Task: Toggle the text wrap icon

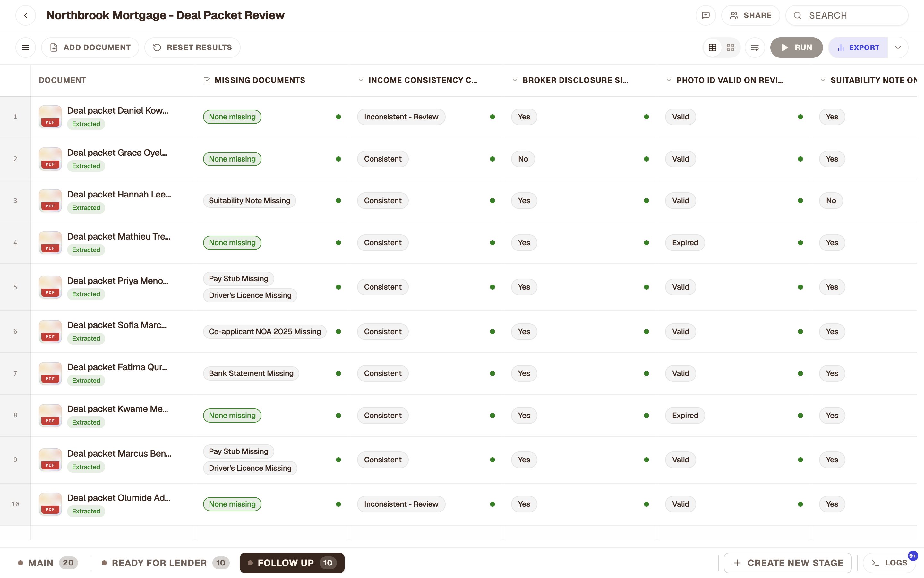Action: point(755,48)
